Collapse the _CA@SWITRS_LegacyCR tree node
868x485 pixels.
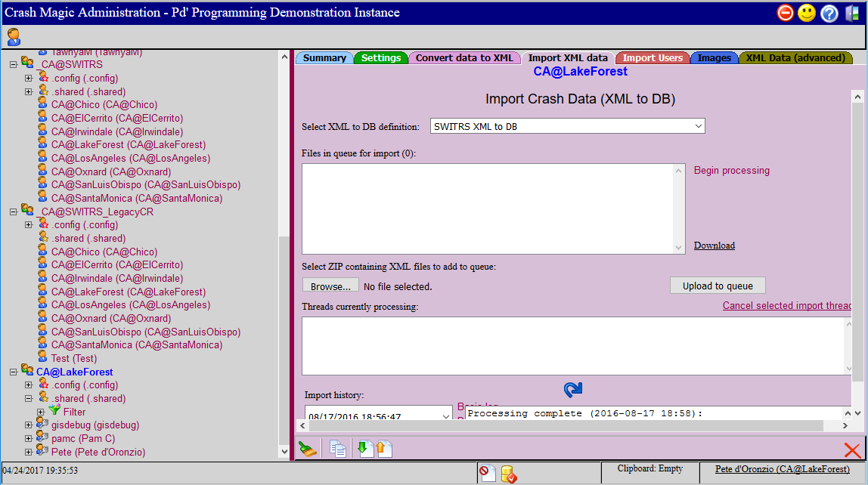[x=14, y=212]
